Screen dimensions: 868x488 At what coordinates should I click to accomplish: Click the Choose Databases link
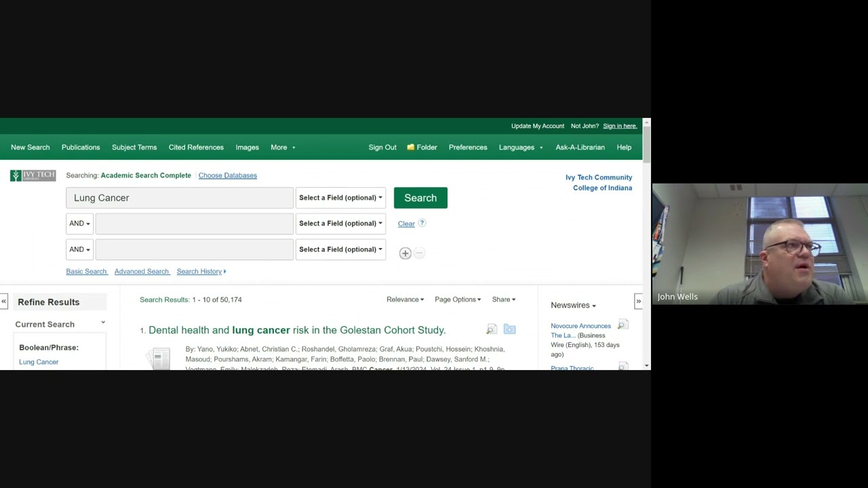tap(227, 176)
